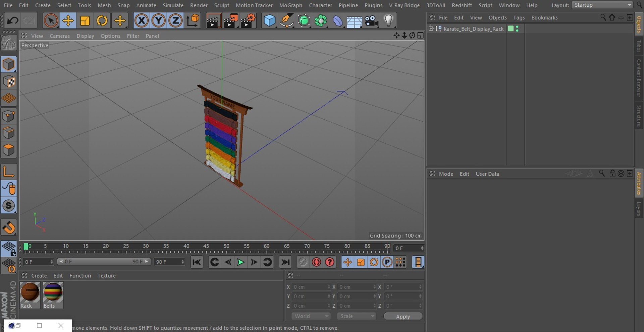Open the Attribute Manager User Data menu
Screen dimensions: 644x332
click(487, 174)
